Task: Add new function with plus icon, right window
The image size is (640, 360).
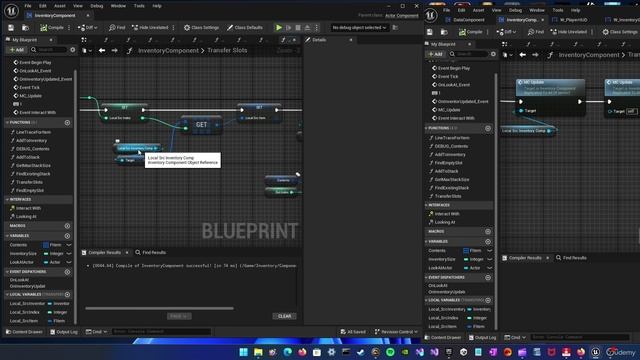Action: pos(488,128)
